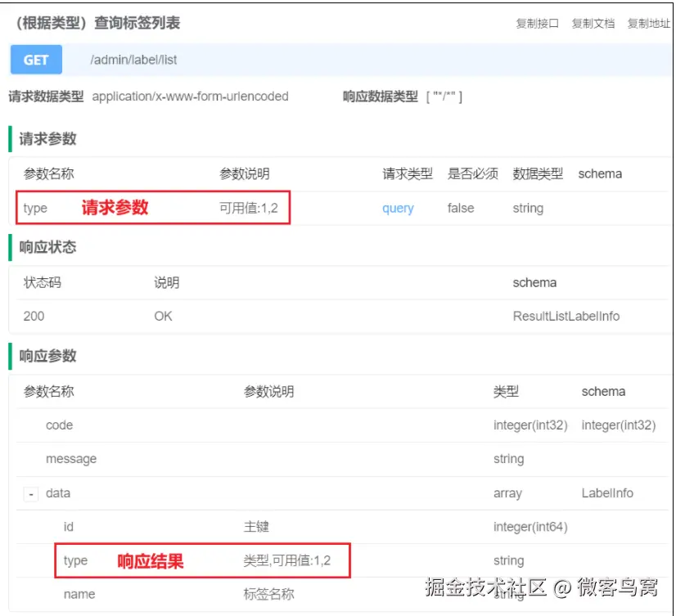This screenshot has height=616, width=676.
Task: Click the 响应数据类型 label
Action: [x=381, y=97]
